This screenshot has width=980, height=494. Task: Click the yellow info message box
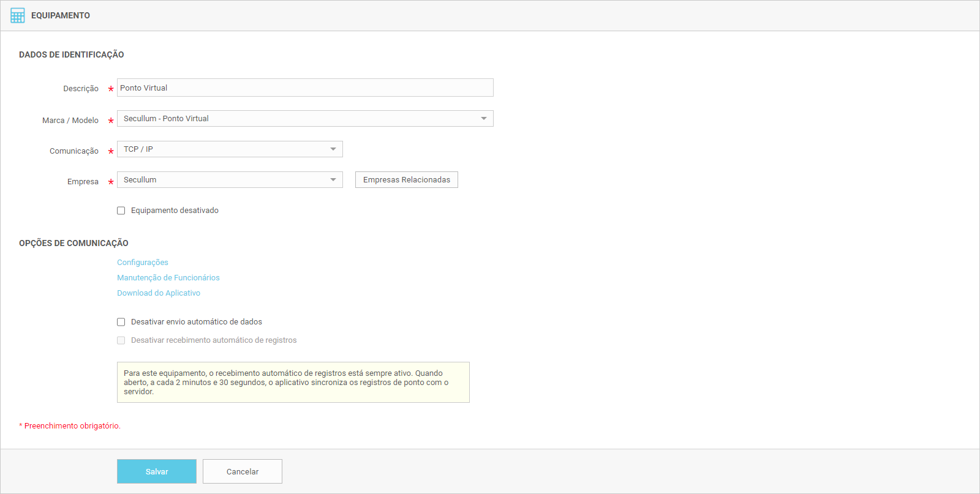[293, 382]
